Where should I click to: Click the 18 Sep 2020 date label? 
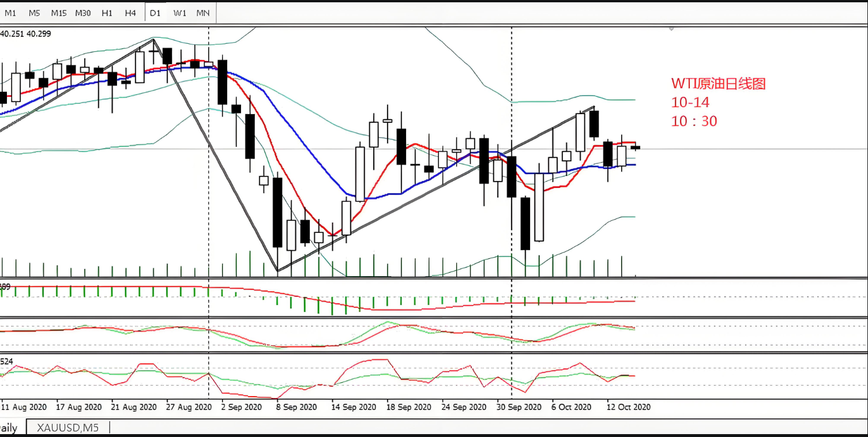pyautogui.click(x=409, y=407)
